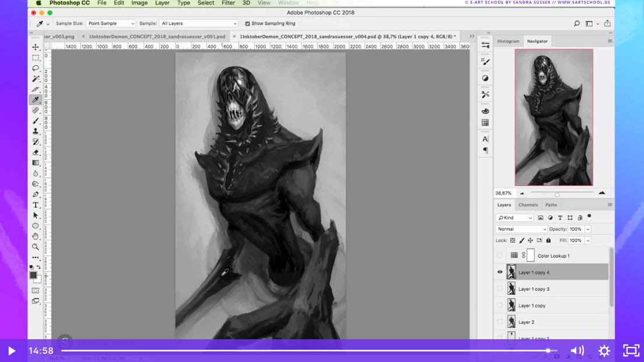
Task: Select the Type tool
Action: click(x=36, y=204)
